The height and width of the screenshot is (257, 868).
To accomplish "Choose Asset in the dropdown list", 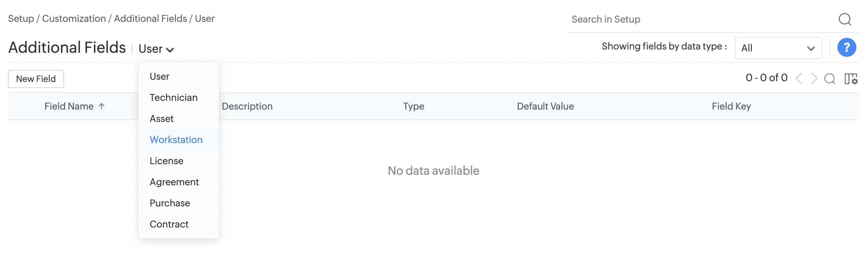I will pos(162,119).
